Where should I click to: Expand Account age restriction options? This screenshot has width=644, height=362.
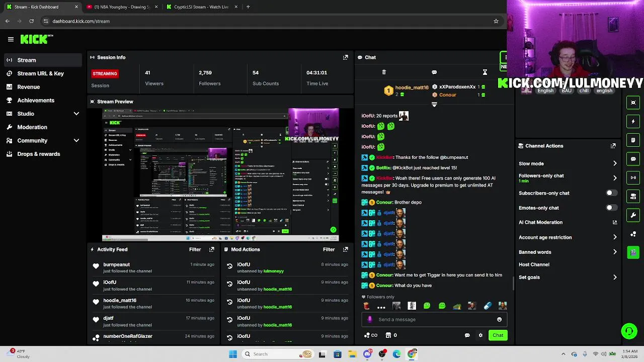[615, 237]
